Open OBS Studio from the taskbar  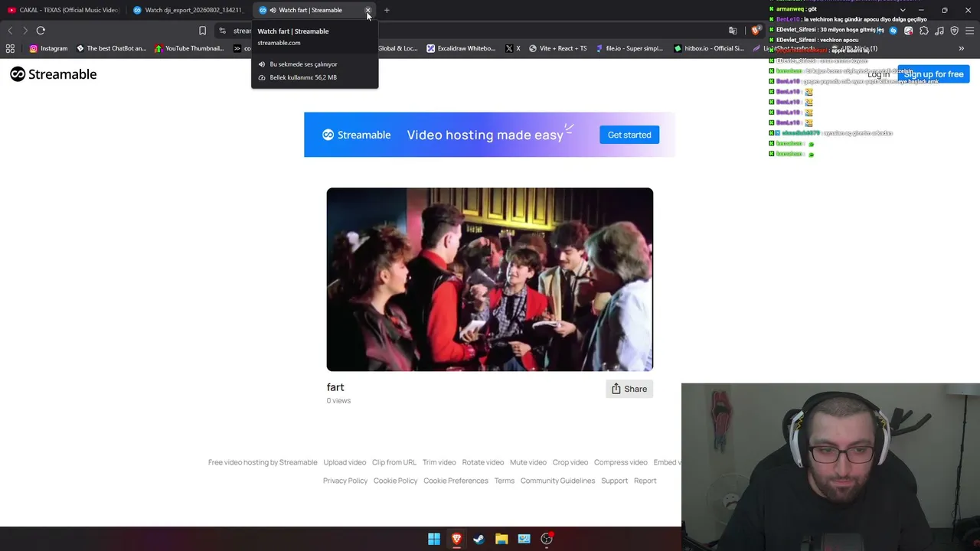pyautogui.click(x=547, y=539)
